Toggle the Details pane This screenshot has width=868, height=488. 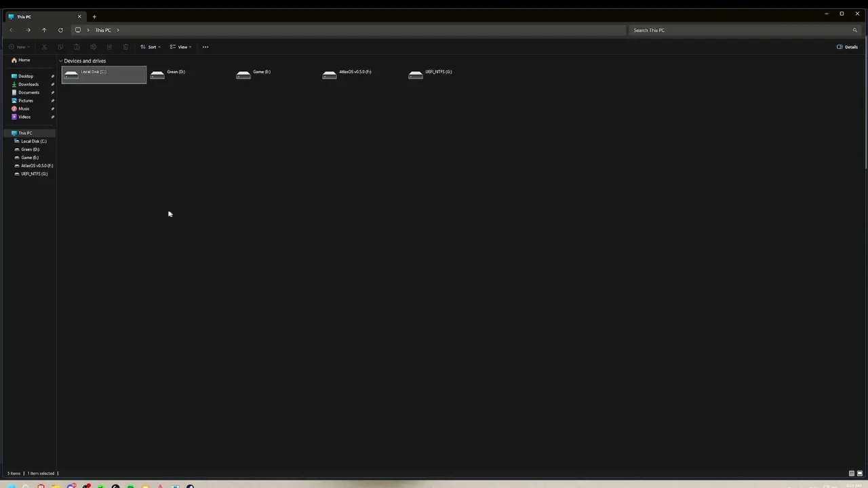[847, 47]
